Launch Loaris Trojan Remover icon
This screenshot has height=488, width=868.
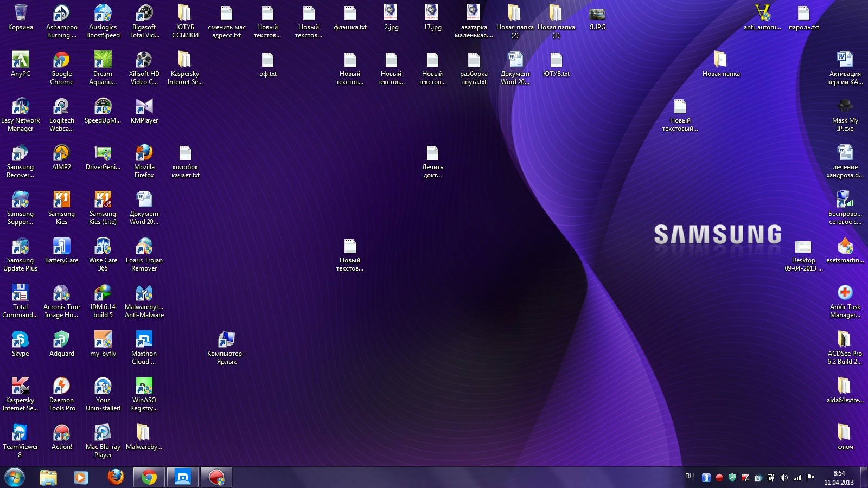pos(144,254)
